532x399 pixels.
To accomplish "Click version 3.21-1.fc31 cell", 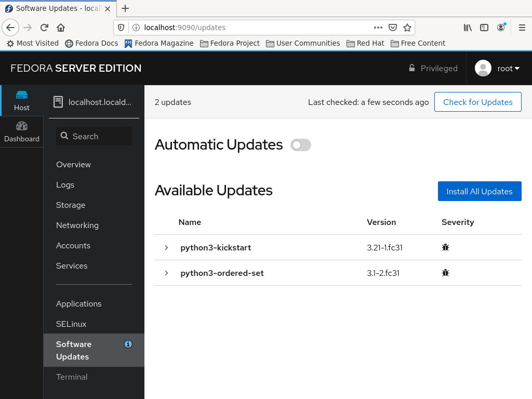I will tap(384, 247).
